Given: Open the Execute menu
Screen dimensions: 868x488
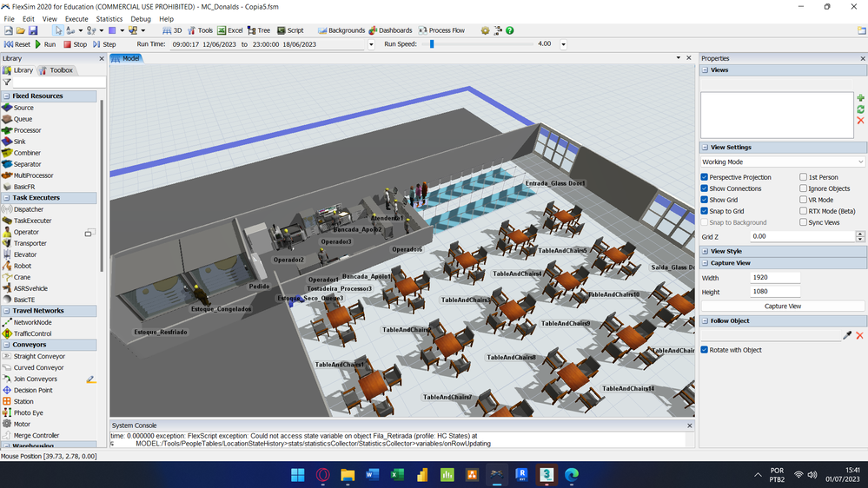Looking at the screenshot, I should click(x=76, y=19).
